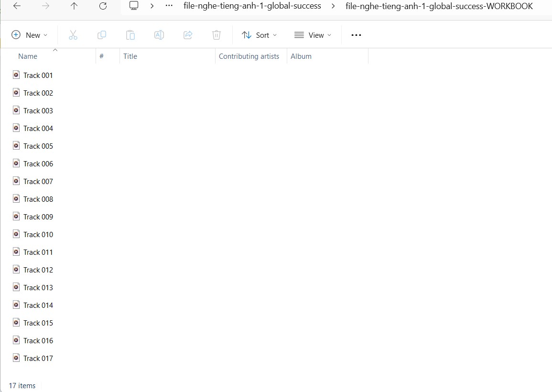Image resolution: width=552 pixels, height=392 pixels.
Task: Open the View dropdown
Action: click(x=313, y=35)
